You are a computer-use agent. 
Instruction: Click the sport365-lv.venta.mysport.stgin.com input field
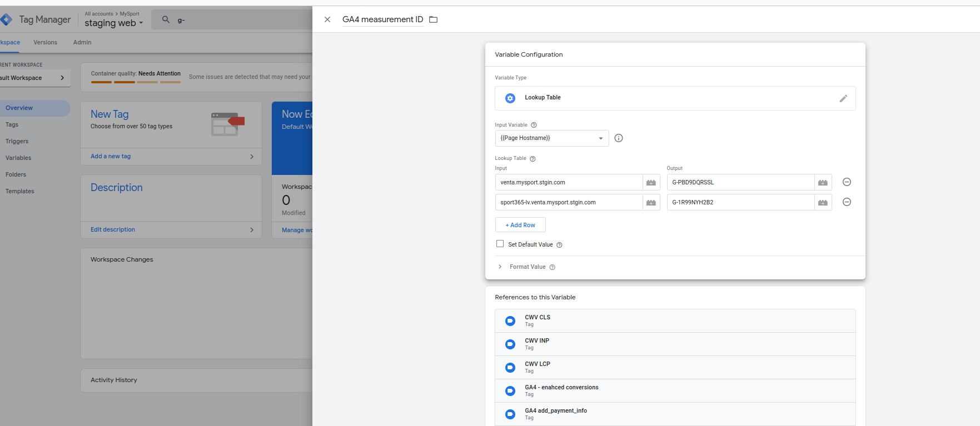point(569,203)
